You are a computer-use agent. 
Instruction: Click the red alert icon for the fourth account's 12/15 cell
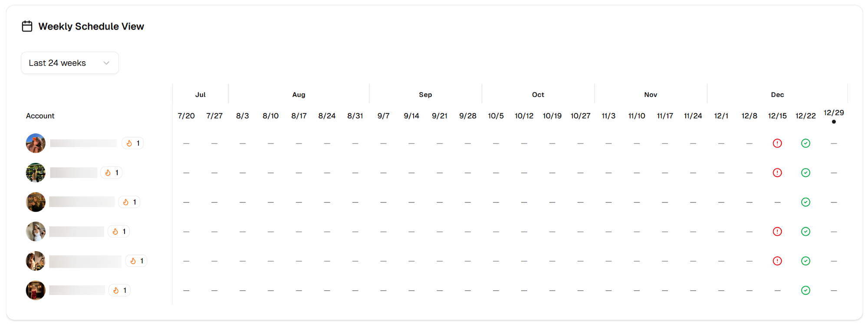click(x=777, y=232)
